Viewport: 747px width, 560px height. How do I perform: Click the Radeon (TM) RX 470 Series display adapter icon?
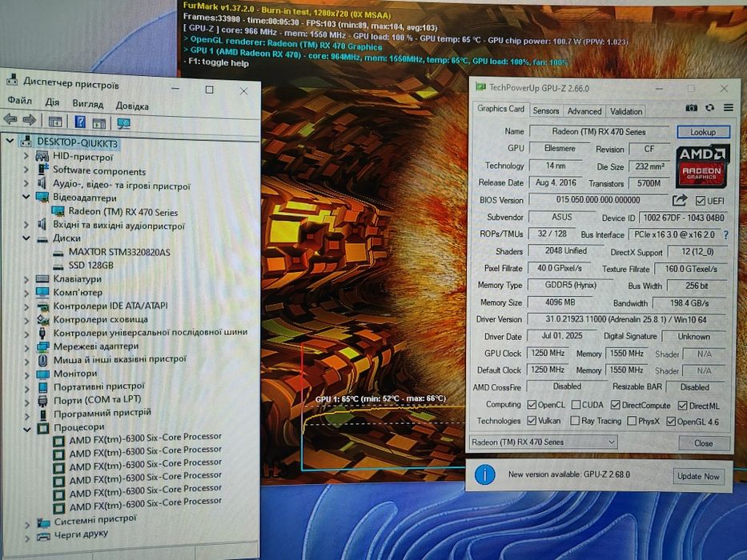pos(58,211)
